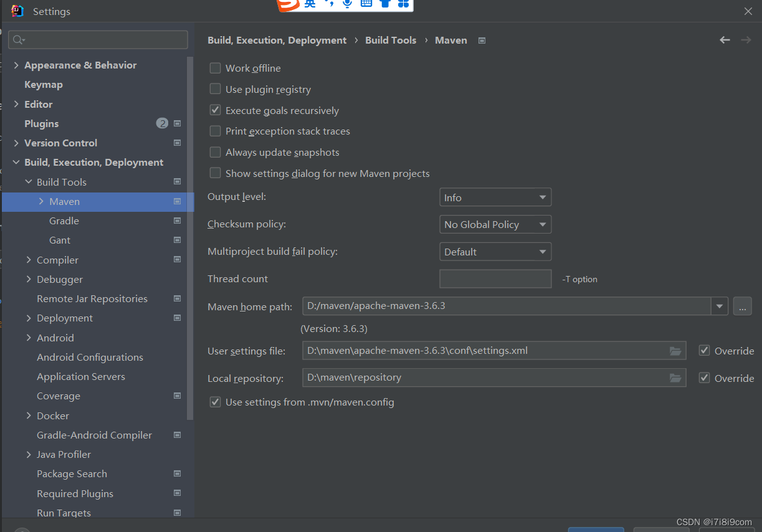The height and width of the screenshot is (532, 762).
Task: Click the ... browse button for Maven home
Action: pos(742,306)
